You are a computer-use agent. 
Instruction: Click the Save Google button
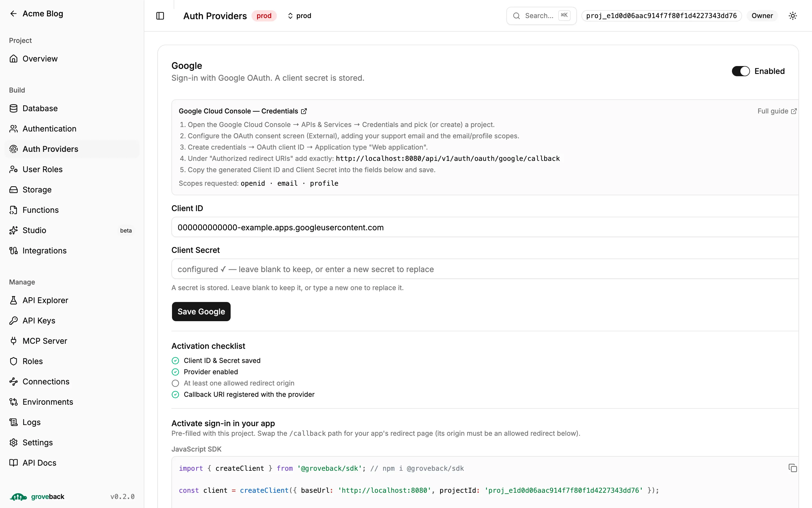[x=201, y=312]
